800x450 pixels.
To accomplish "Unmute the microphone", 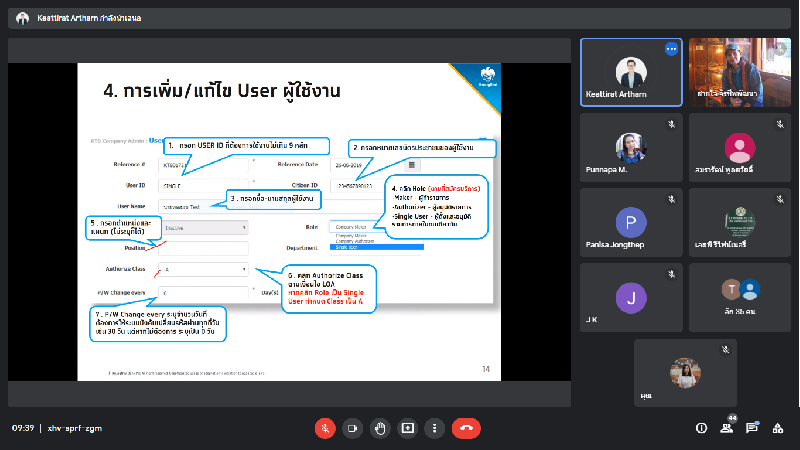I will pyautogui.click(x=324, y=427).
